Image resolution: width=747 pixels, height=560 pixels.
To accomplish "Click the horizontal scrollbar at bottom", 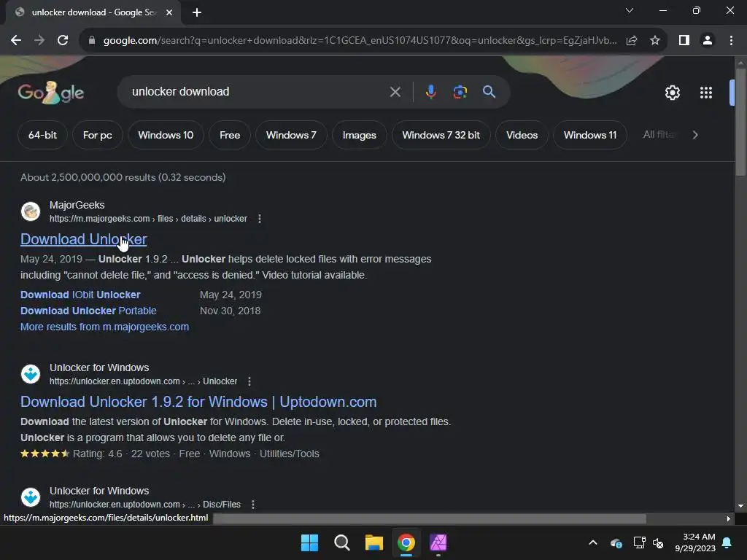I will click(x=430, y=518).
